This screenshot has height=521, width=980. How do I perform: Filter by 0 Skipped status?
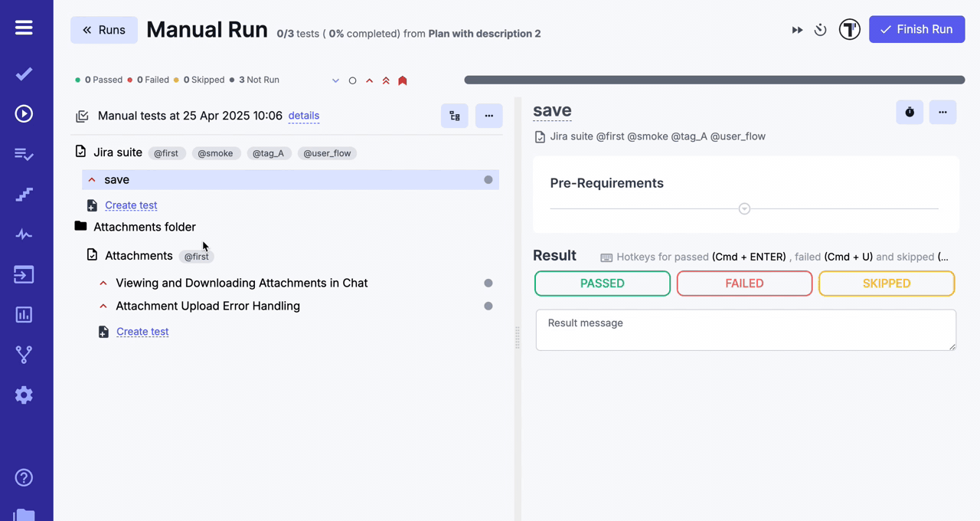199,80
